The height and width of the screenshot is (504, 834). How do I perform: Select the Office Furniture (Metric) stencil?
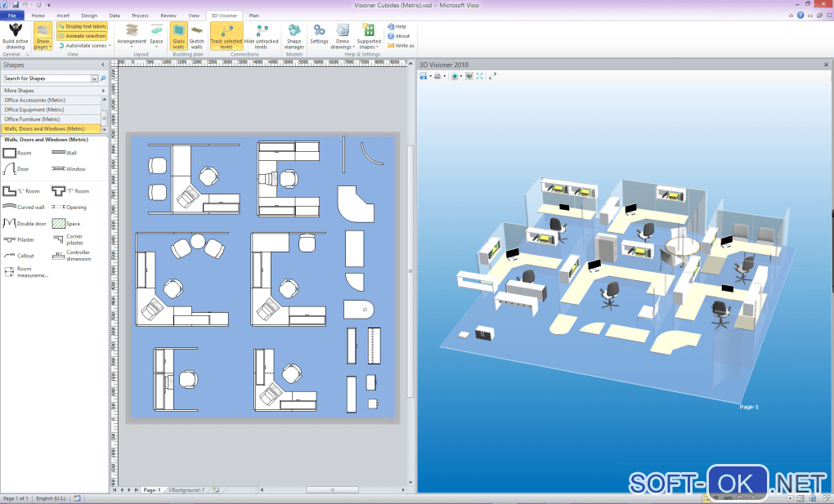(x=51, y=119)
